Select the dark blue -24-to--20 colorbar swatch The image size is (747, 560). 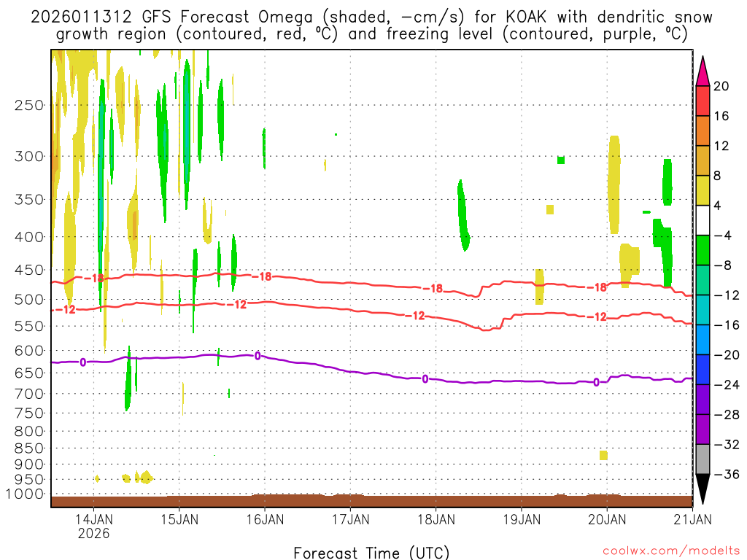[x=703, y=370]
